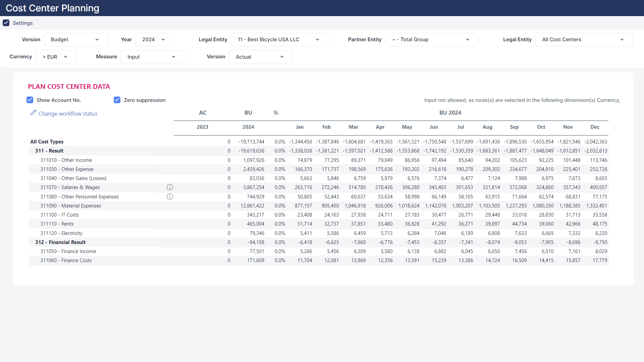Expand the Best Bicycle USA LLC dropdown
644x362 pixels.
tap(279, 40)
